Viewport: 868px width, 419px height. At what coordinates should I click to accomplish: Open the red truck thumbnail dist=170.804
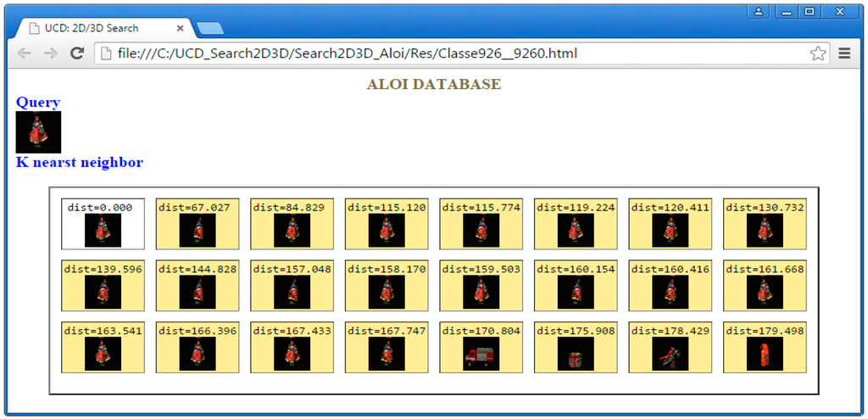[x=481, y=354]
